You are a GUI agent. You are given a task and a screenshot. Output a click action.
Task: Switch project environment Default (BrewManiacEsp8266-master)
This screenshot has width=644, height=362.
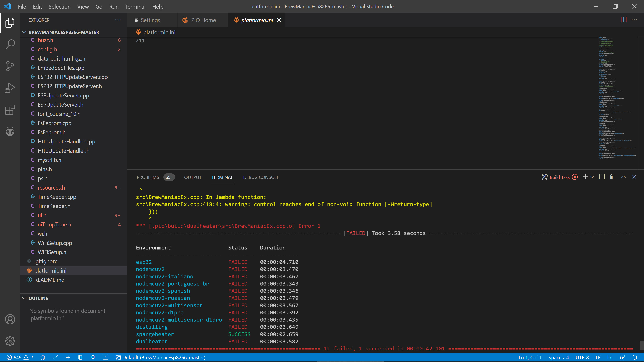click(160, 357)
